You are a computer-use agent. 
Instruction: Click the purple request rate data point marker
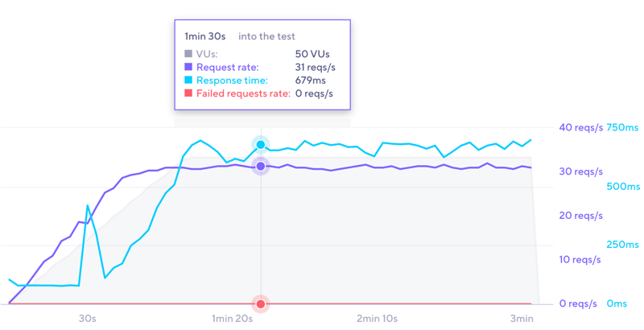(x=261, y=167)
